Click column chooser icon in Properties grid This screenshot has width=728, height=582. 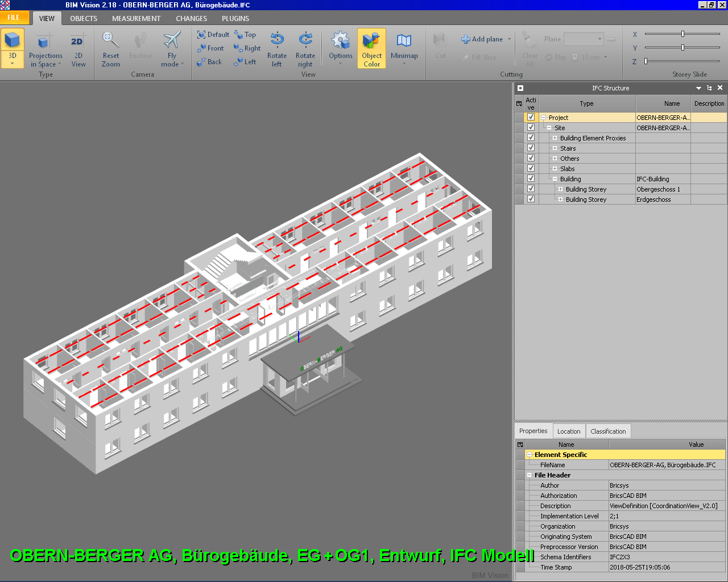[520, 444]
